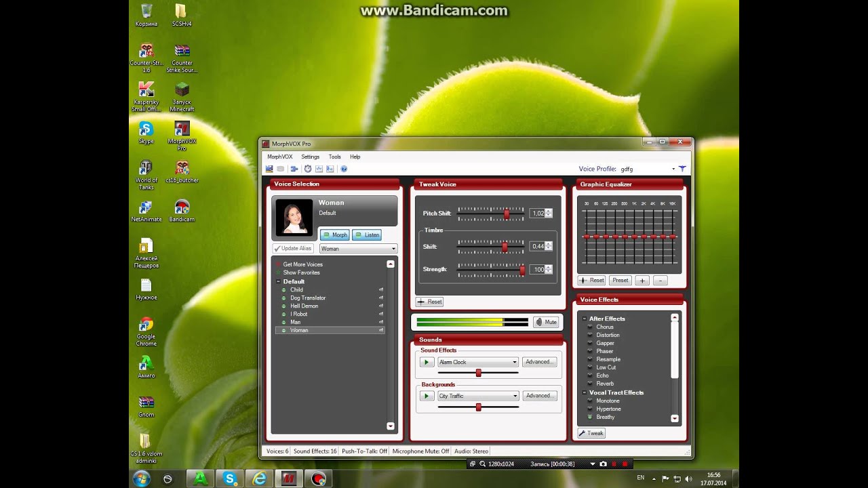
Task: Click the Mute microphone button
Action: pos(546,323)
